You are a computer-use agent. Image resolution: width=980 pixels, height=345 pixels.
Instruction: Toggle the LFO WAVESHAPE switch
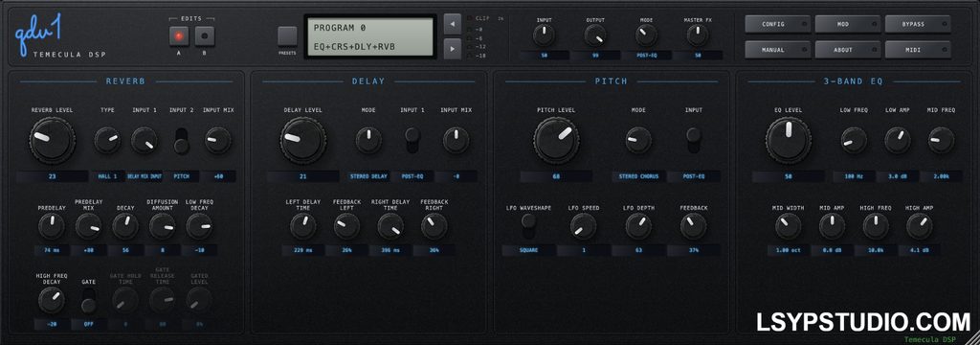528,226
